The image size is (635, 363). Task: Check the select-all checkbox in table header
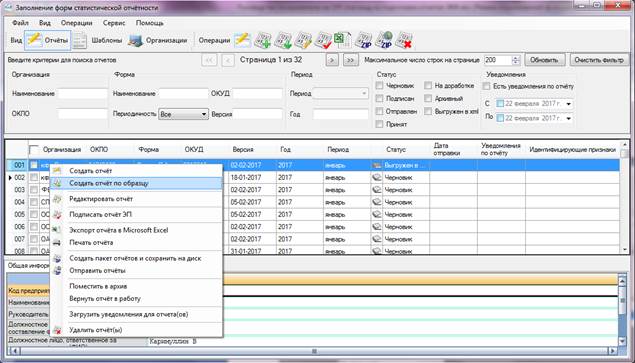[x=34, y=150]
